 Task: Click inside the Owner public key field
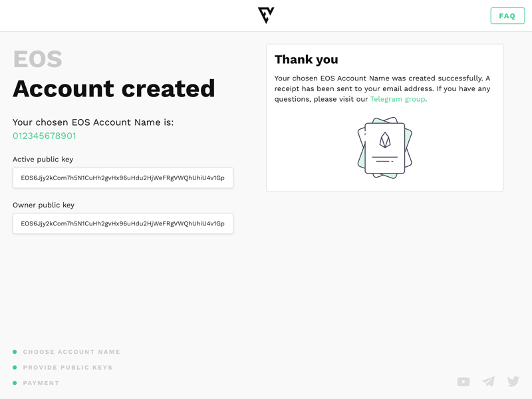pos(122,223)
